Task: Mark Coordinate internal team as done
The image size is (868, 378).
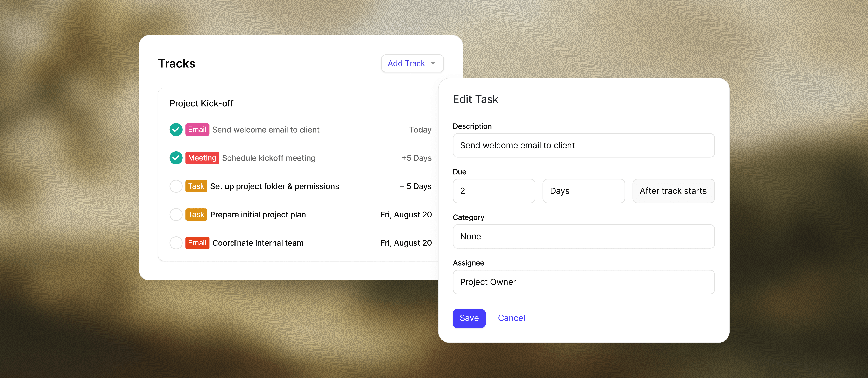Action: [175, 243]
